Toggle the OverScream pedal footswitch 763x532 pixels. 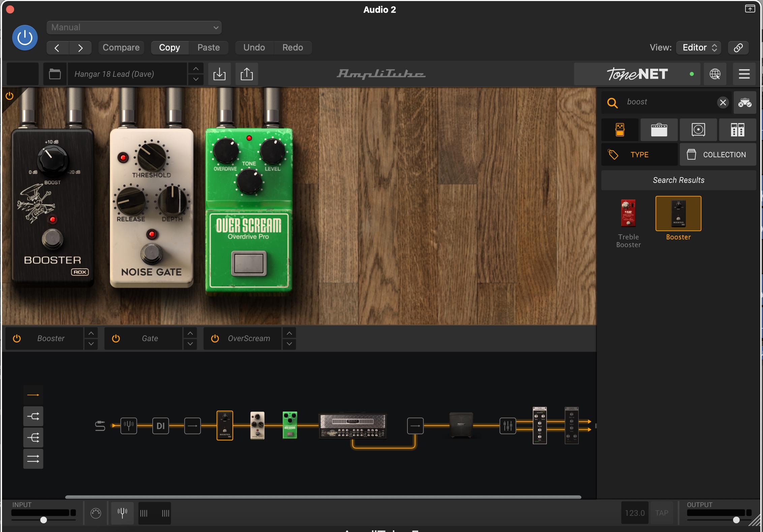point(249,263)
